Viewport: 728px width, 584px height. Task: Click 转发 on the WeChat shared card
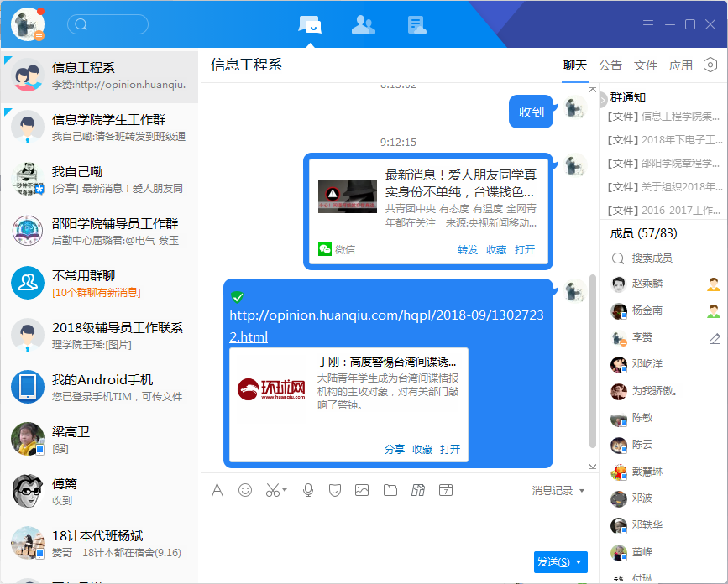[468, 249]
